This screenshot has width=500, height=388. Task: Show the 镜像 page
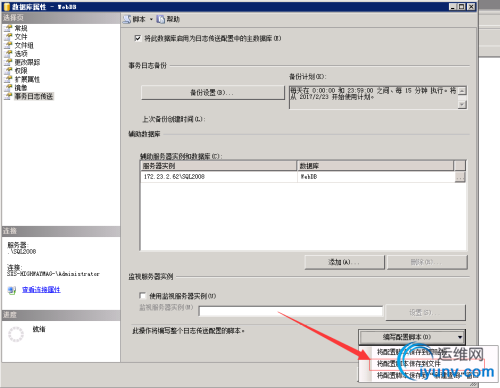click(21, 88)
